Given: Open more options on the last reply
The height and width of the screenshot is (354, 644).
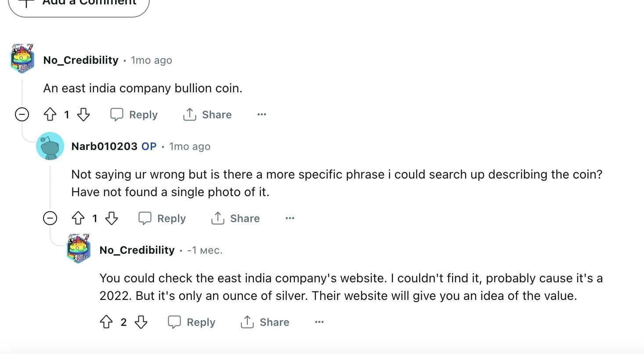Looking at the screenshot, I should click(319, 322).
